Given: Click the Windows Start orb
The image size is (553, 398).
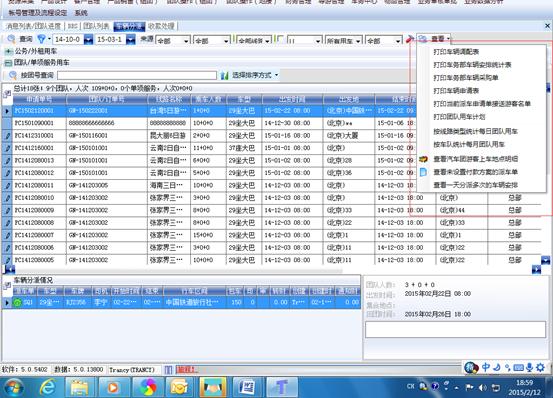Looking at the screenshot, I should click(x=14, y=387).
